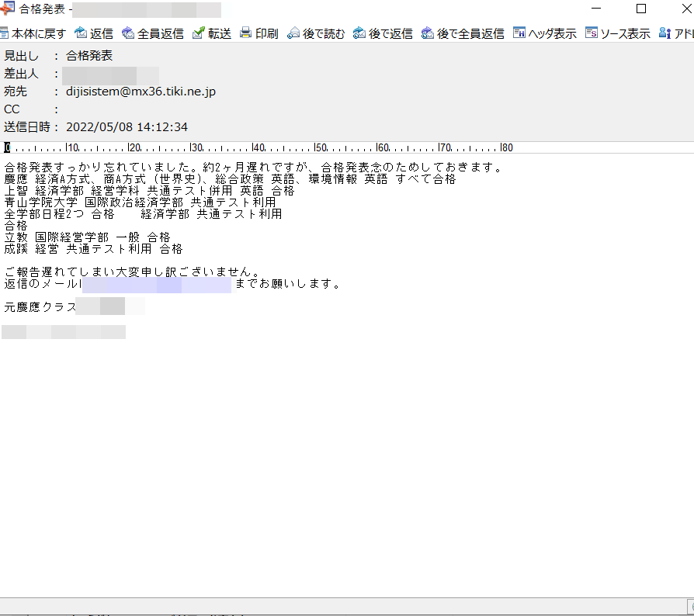Click the 転送 forward icon
Screen dimensions: 694x616
[199, 33]
